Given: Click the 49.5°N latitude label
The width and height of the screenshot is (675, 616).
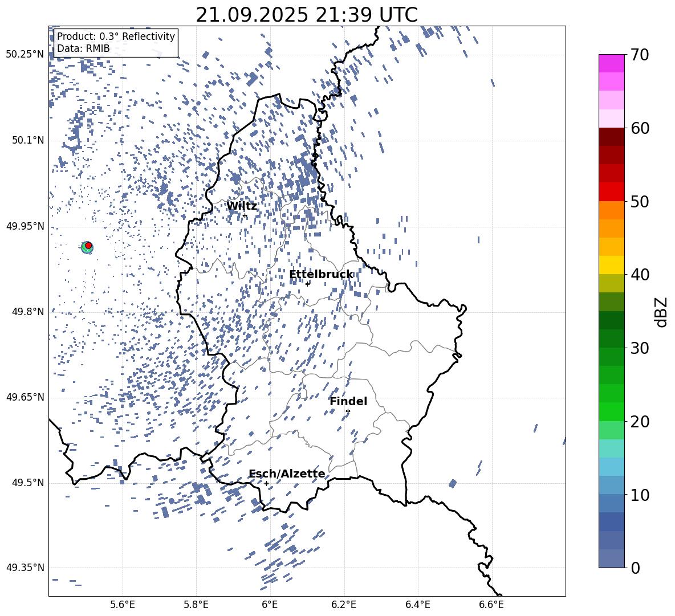Looking at the screenshot, I should point(28,482).
